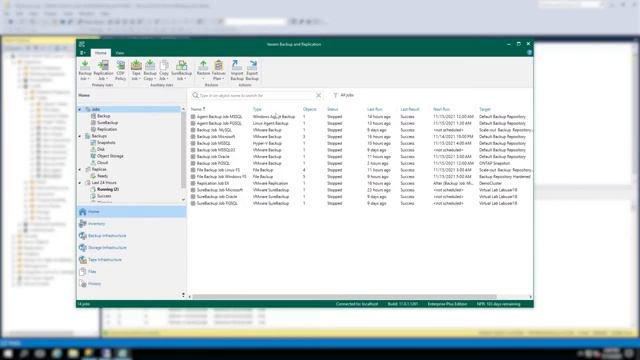Select the Backup Job MySQL row
Viewport: 640px width, 360px height.
click(x=361, y=130)
